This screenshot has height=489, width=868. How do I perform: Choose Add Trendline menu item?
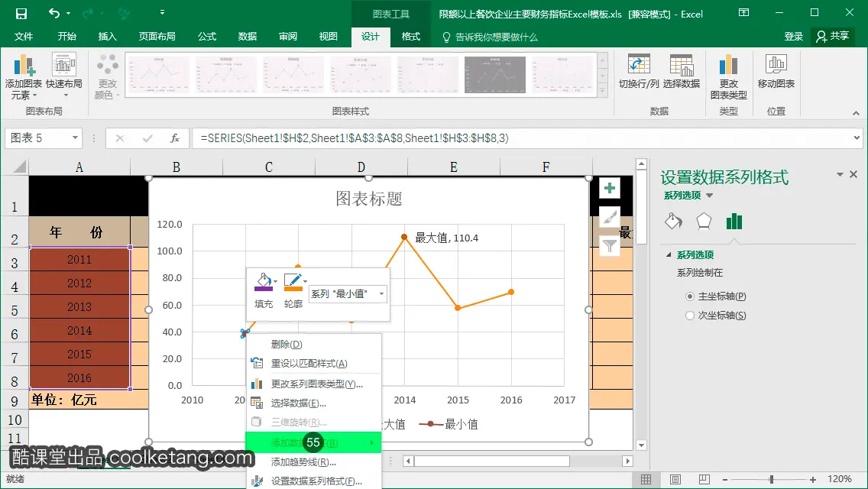pos(313,461)
